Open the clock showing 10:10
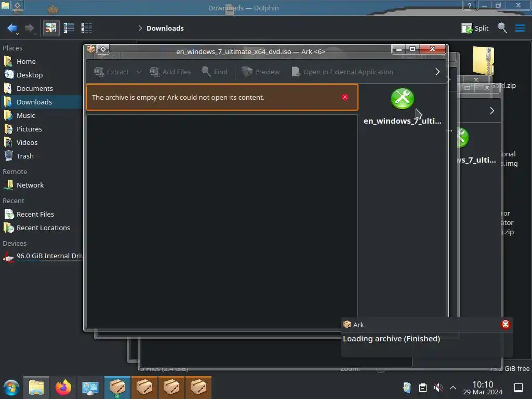 click(483, 388)
